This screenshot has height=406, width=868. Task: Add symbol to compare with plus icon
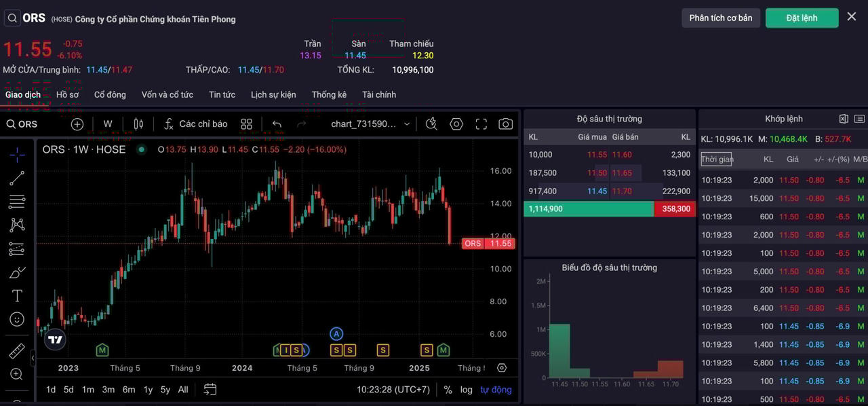tap(77, 124)
